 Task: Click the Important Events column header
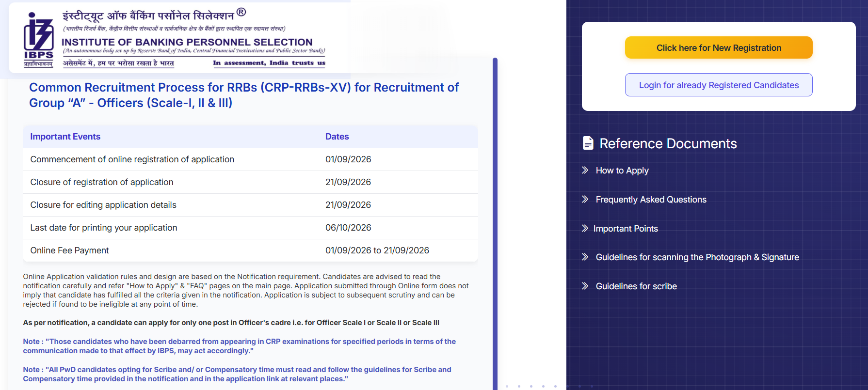pyautogui.click(x=65, y=137)
